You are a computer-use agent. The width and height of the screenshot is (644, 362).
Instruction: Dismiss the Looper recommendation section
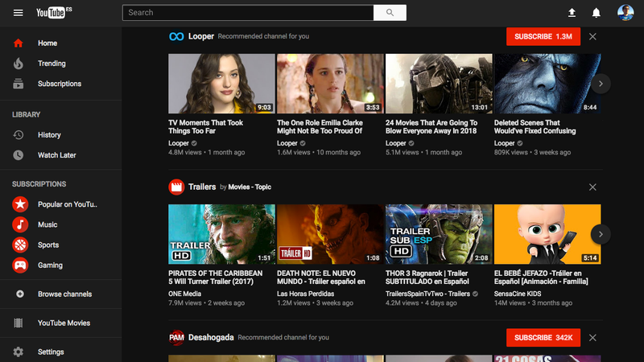click(592, 36)
